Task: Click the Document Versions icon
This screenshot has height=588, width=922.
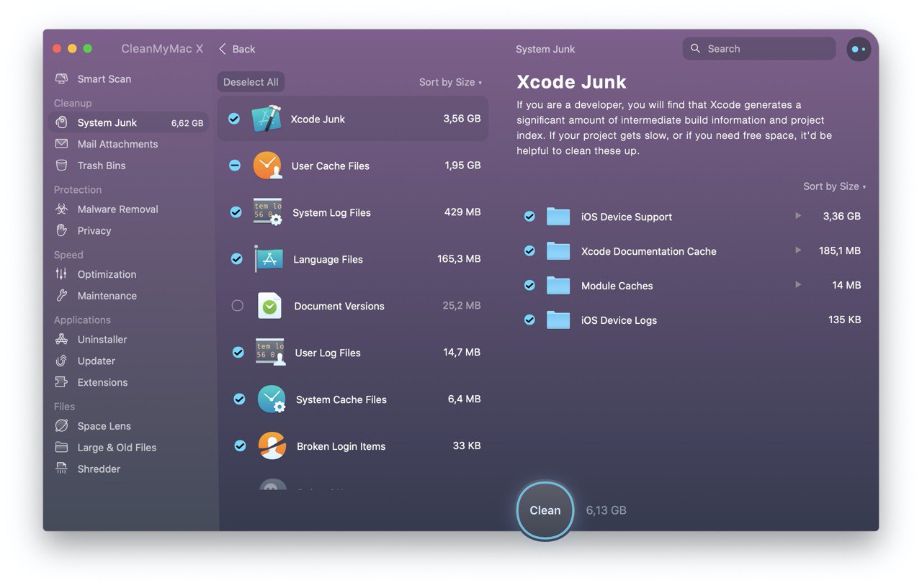Action: click(269, 306)
